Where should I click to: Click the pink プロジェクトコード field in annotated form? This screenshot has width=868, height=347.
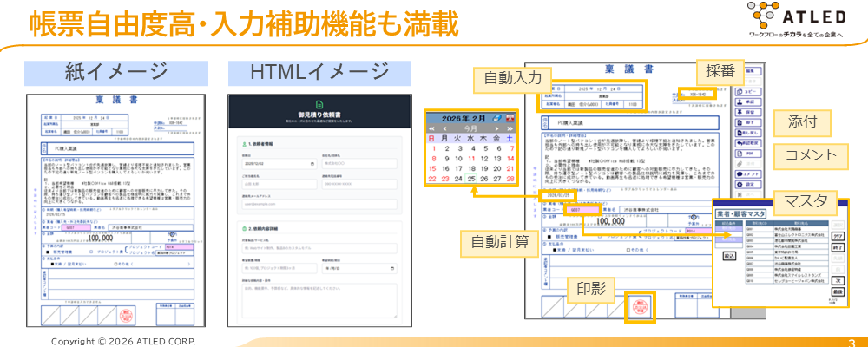point(699,232)
